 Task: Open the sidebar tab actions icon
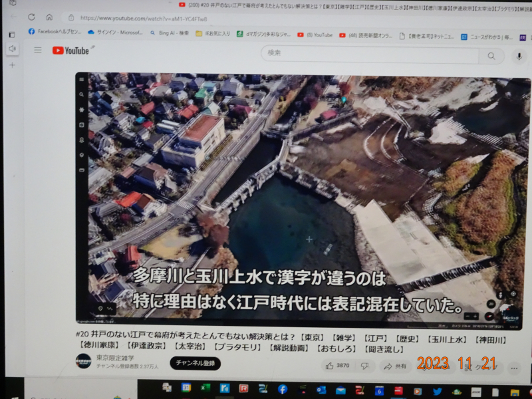coord(12,35)
